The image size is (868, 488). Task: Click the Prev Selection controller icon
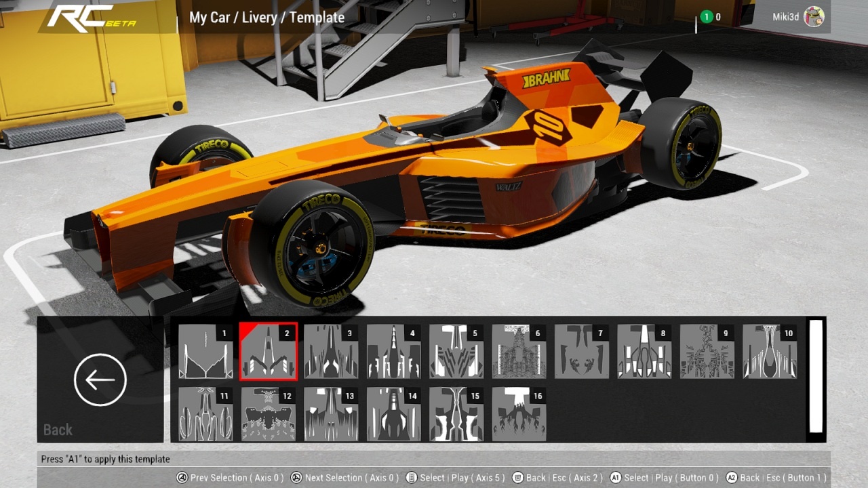(x=182, y=478)
